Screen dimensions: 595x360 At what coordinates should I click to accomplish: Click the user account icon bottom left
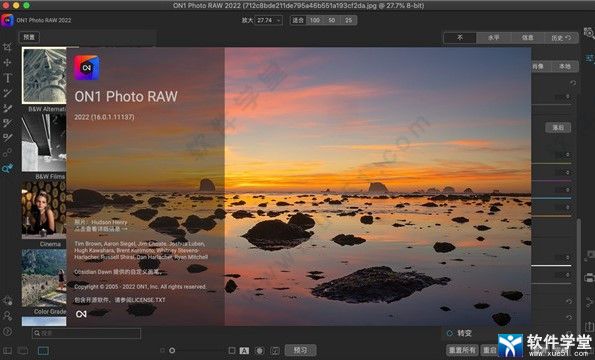tap(7, 316)
